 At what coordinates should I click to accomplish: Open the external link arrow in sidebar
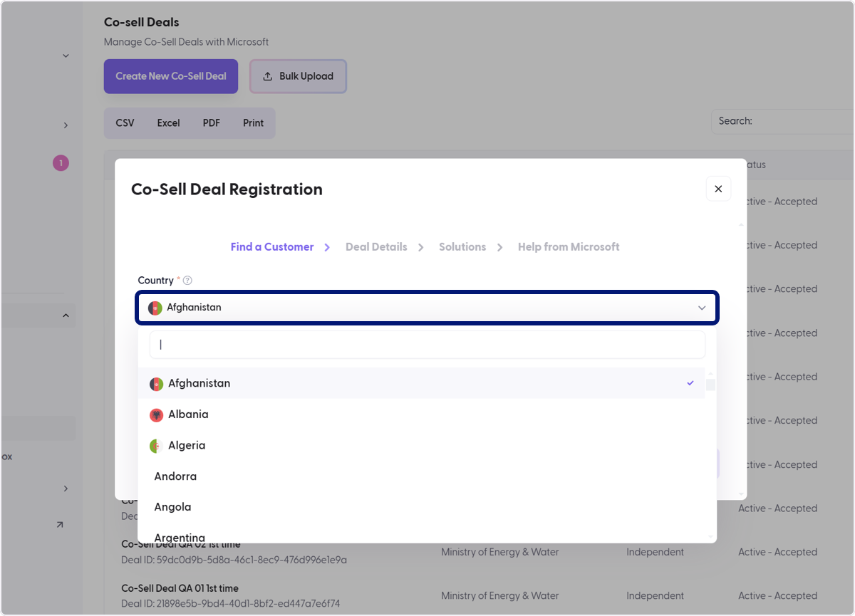(60, 525)
